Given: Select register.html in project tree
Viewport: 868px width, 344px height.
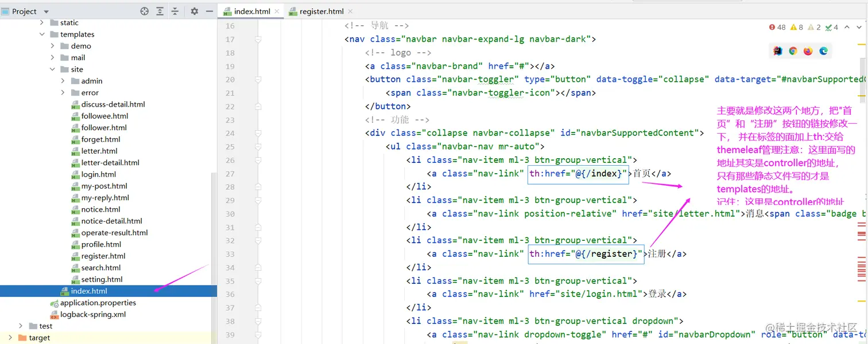Looking at the screenshot, I should pyautogui.click(x=98, y=256).
